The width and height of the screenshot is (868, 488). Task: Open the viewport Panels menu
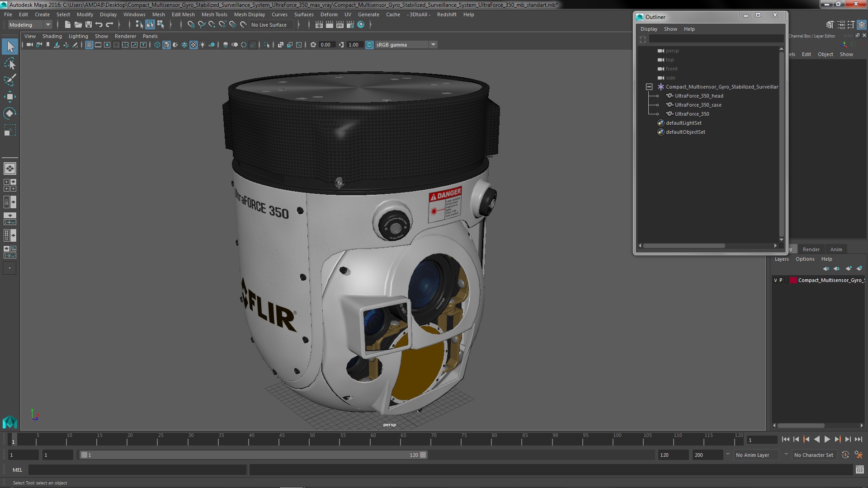[150, 36]
